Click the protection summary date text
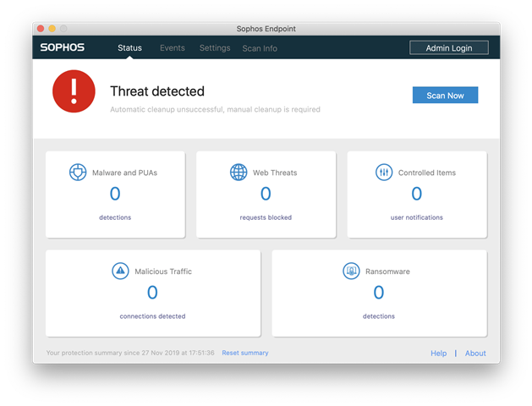 pos(130,353)
